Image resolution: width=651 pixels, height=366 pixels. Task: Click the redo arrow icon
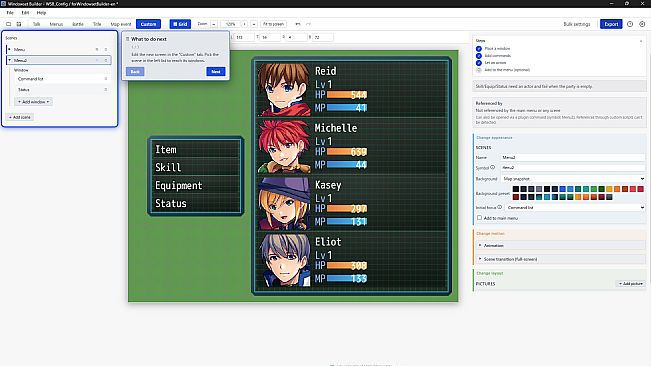[308, 24]
